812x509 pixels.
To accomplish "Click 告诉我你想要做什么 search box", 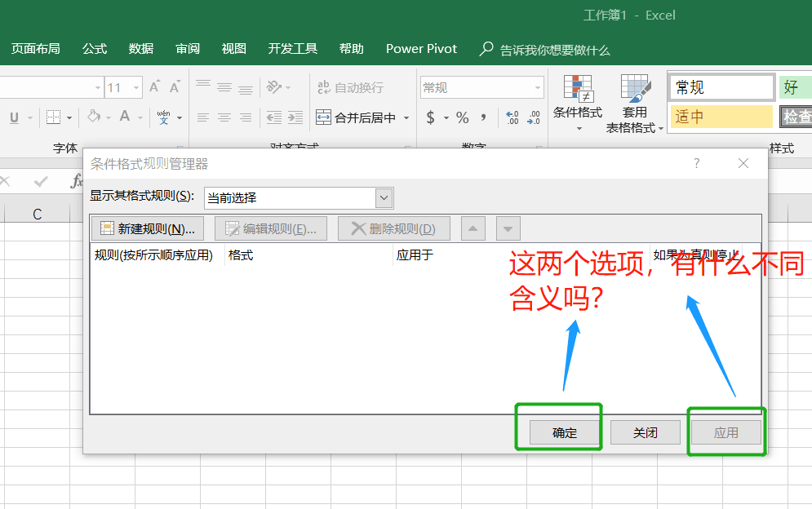I will tap(555, 50).
